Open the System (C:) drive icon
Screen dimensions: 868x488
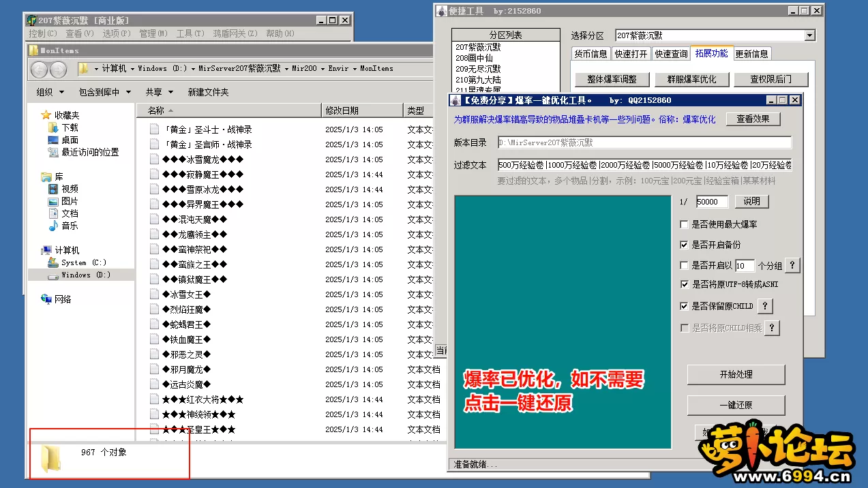[x=53, y=262]
